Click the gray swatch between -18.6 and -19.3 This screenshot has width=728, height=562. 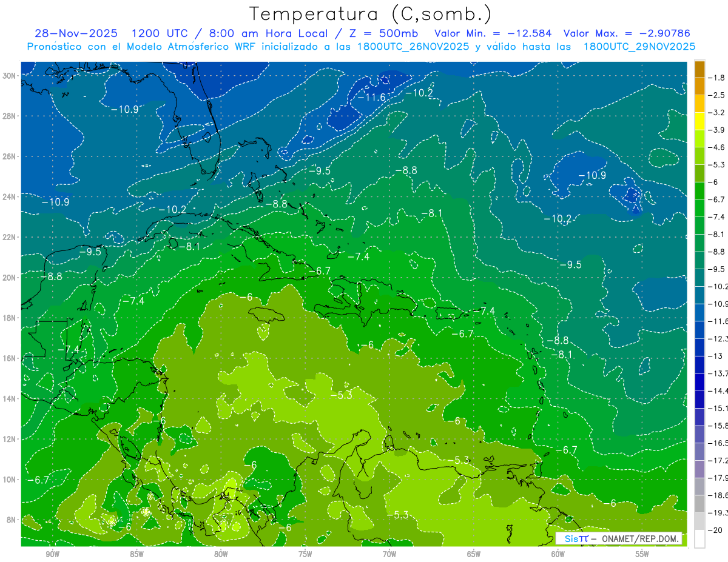[699, 504]
